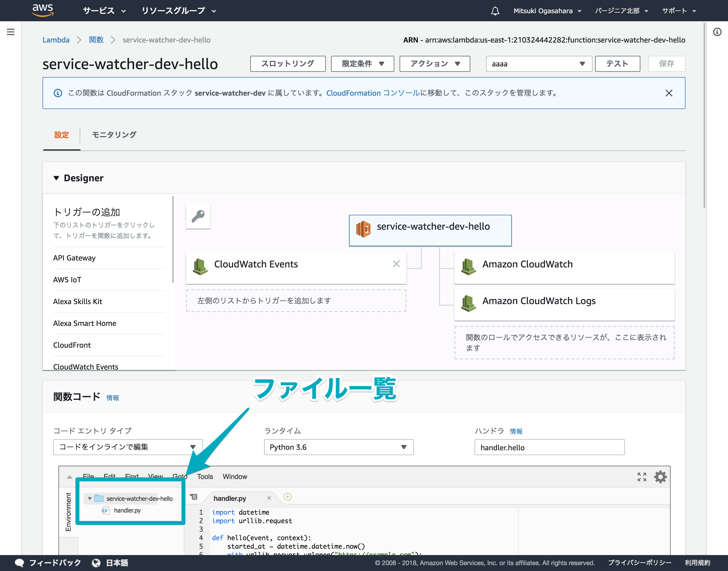The image size is (728, 571).
Task: Open the File menu in the editor
Action: coord(88,476)
